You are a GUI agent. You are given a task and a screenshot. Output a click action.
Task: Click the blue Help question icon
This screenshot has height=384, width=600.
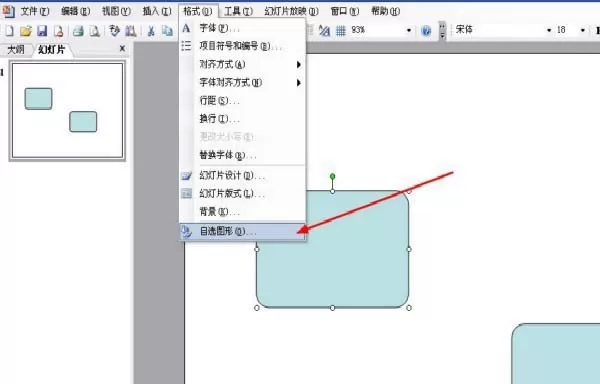click(426, 30)
